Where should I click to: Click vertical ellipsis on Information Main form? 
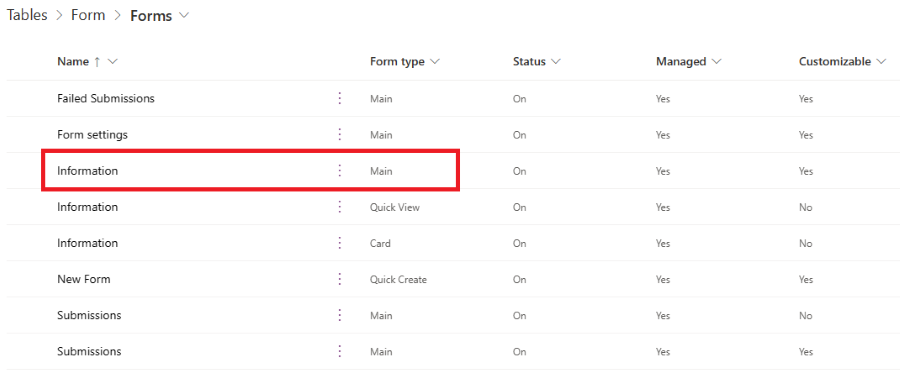[339, 171]
